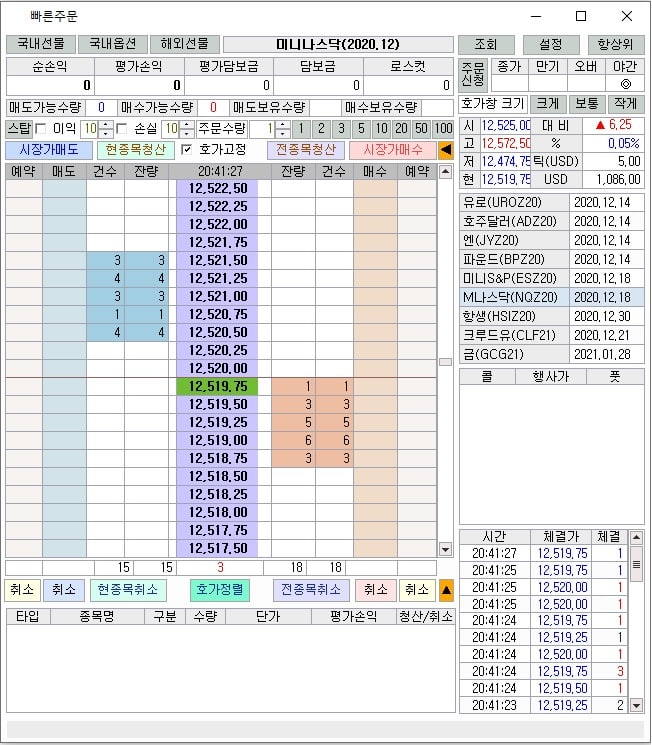Select quantity preset 20
The width and height of the screenshot is (652, 745).
pyautogui.click(x=401, y=129)
